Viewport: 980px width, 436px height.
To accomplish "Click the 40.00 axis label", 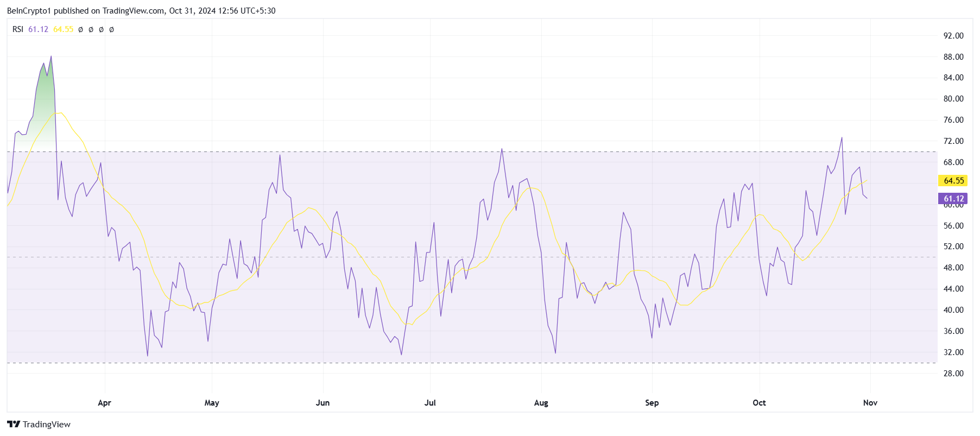I will (953, 310).
